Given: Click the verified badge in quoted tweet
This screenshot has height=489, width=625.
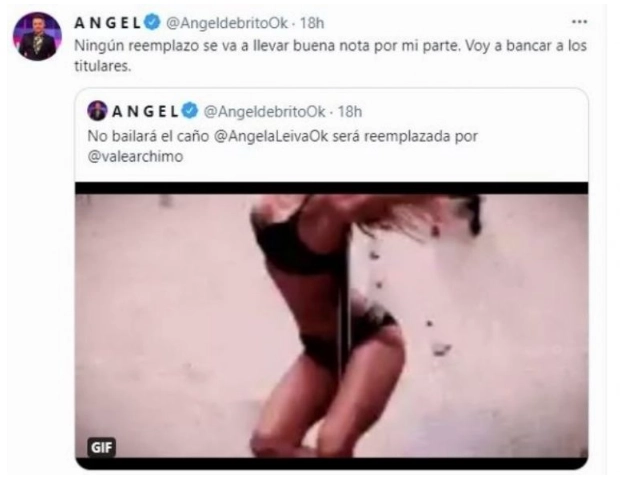Looking at the screenshot, I should (x=190, y=111).
